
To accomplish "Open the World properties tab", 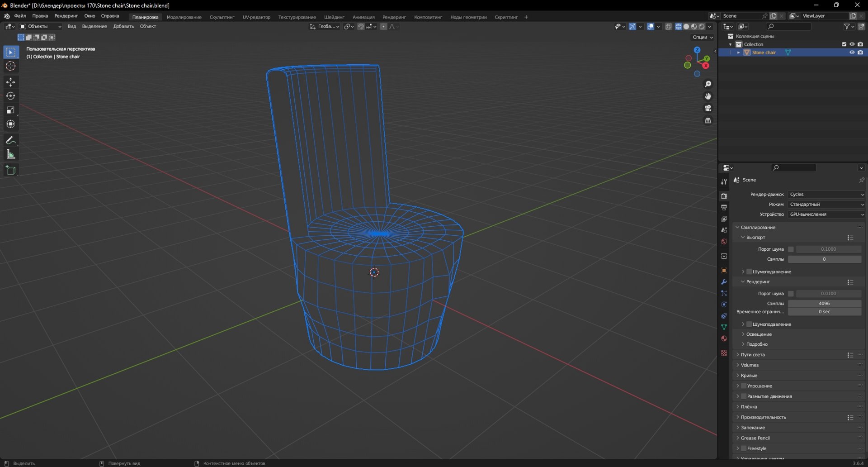I will [x=724, y=242].
